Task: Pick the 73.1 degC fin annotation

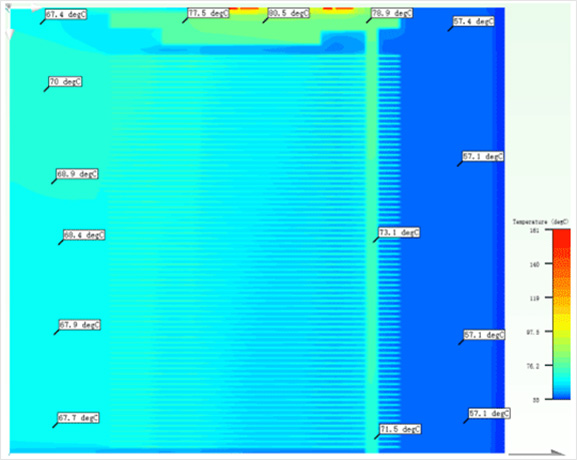Action: click(x=399, y=233)
